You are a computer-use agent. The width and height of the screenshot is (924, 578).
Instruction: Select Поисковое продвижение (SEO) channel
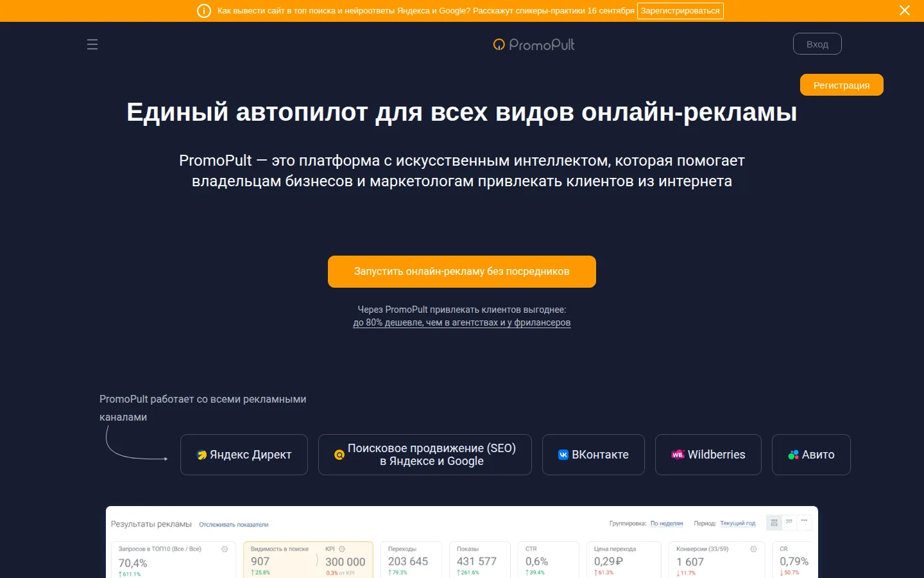[425, 455]
